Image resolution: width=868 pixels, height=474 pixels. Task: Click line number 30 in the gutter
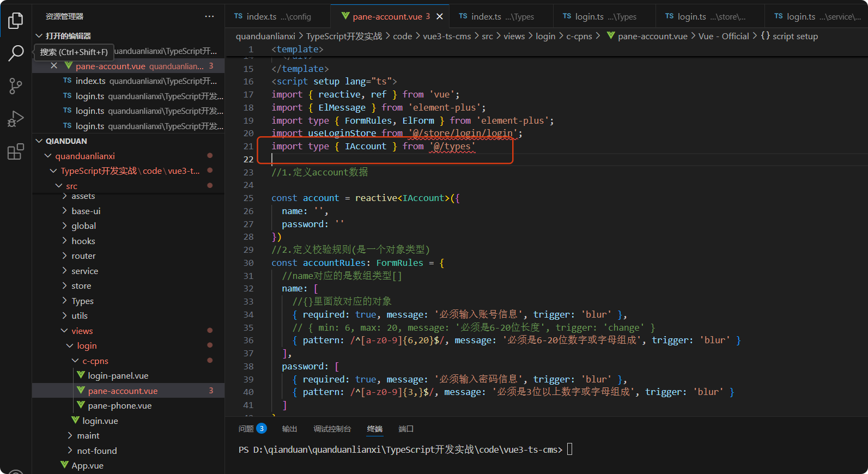pos(248,263)
